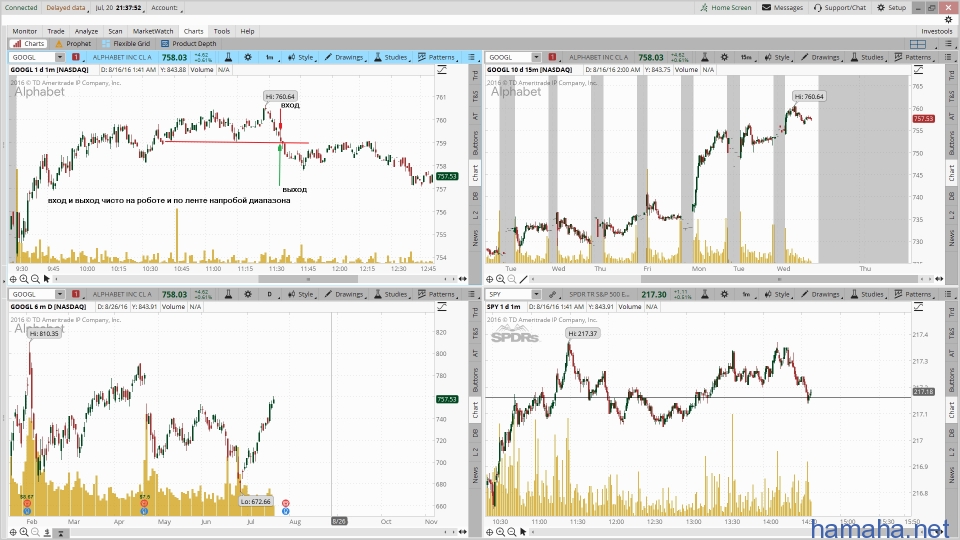Toggle AT side panel of top-left chart
Screen dimensions: 960x540
pos(475,116)
